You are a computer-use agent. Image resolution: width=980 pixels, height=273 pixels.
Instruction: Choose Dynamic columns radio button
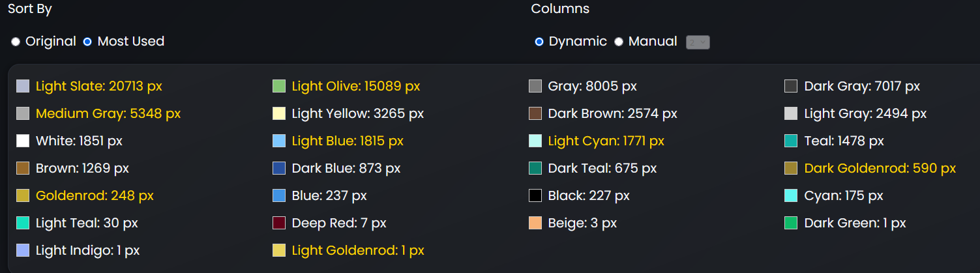(539, 42)
